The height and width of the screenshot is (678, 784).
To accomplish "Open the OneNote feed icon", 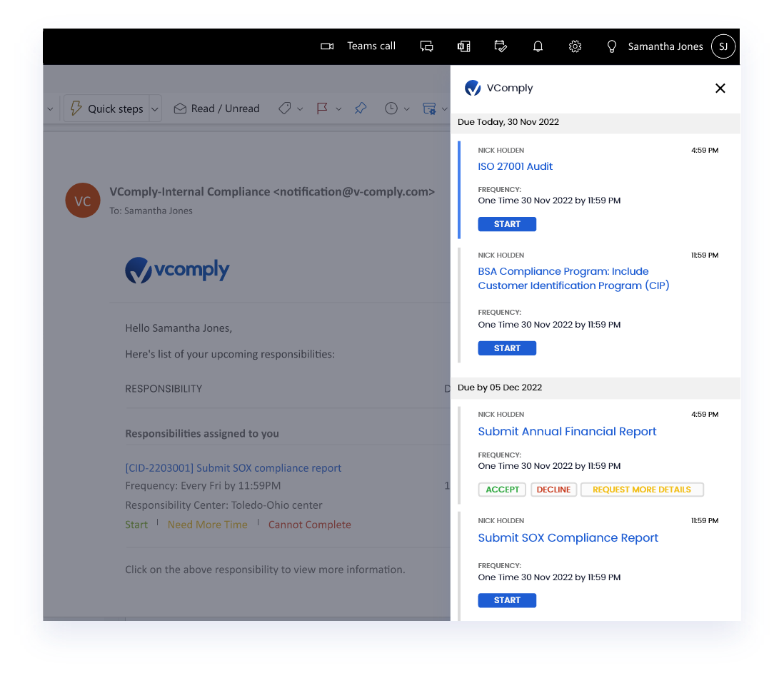I will [463, 46].
